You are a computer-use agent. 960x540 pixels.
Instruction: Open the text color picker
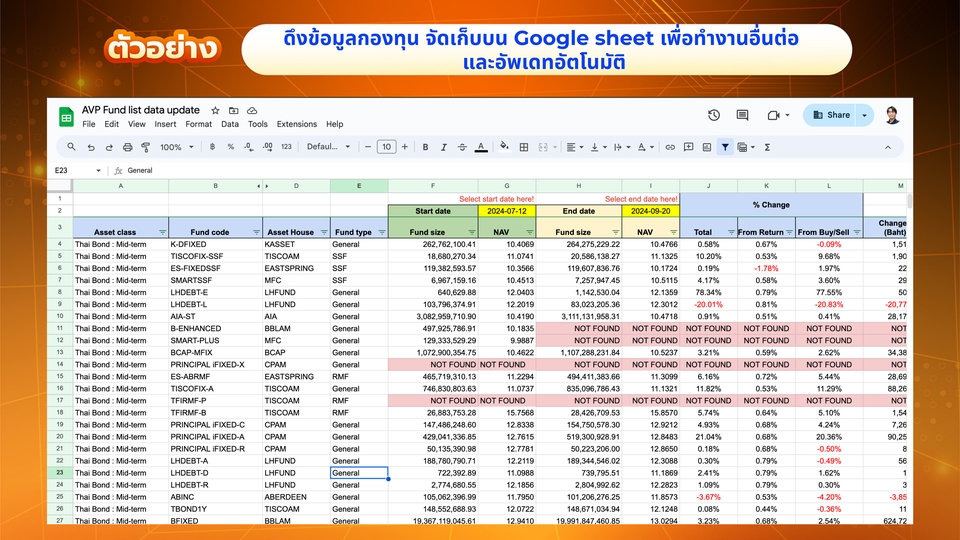pyautogui.click(x=481, y=147)
